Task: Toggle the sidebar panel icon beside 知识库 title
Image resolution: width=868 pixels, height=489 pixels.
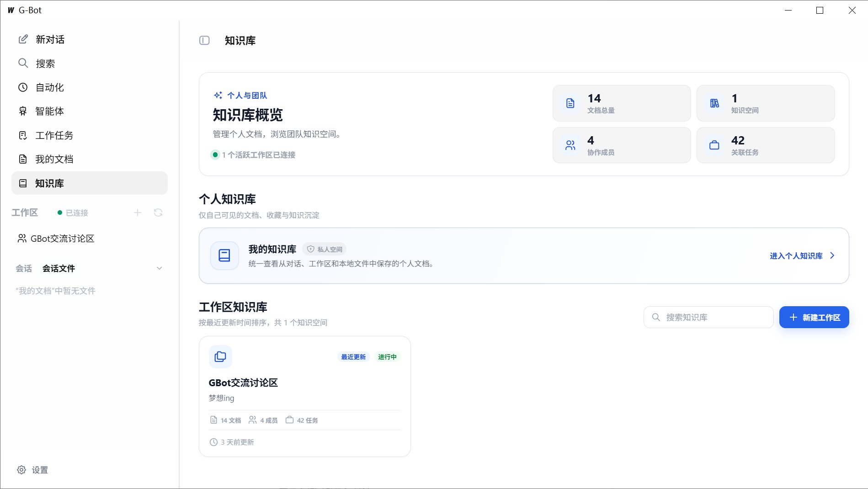Action: point(204,40)
